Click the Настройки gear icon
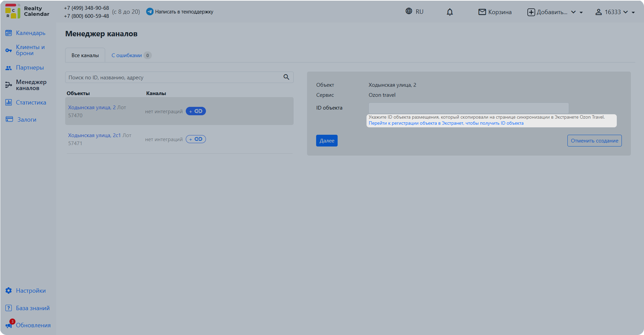Screen dimensions: 644x335 tap(9, 291)
